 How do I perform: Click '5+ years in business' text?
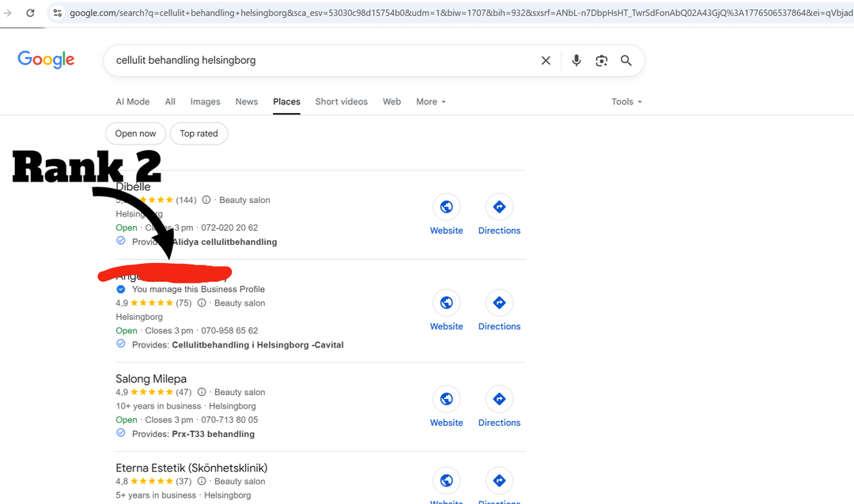156,495
